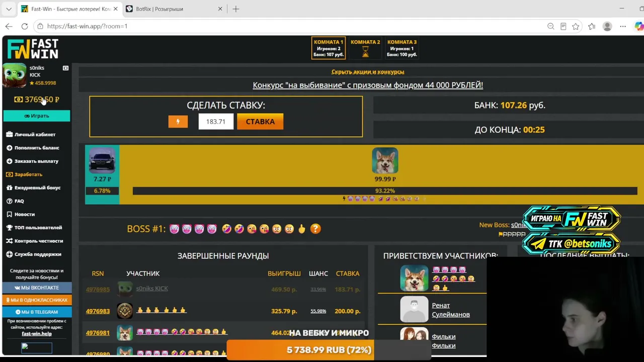Open the Конкурс "на выбивание" announcement link
The height and width of the screenshot is (362, 644).
368,85
